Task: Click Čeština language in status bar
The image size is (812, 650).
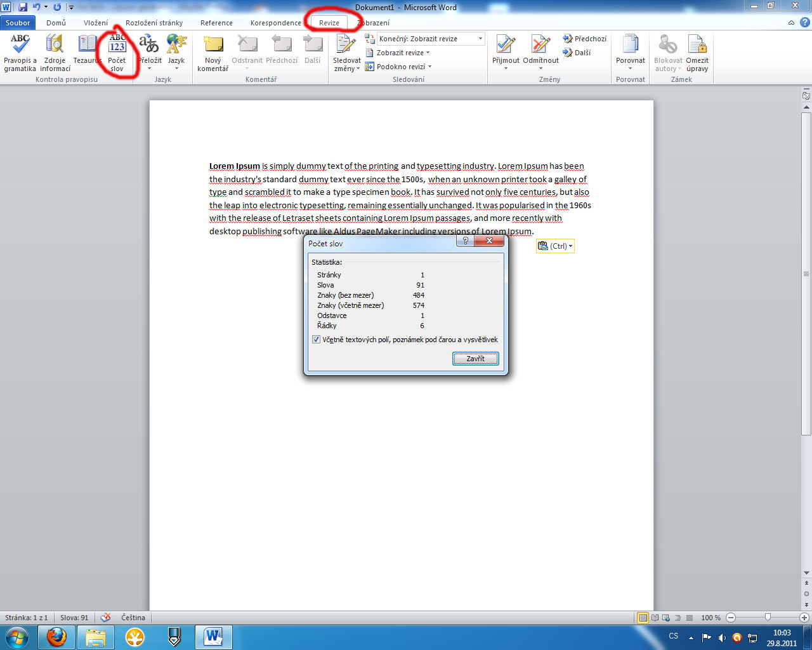Action: point(133,618)
